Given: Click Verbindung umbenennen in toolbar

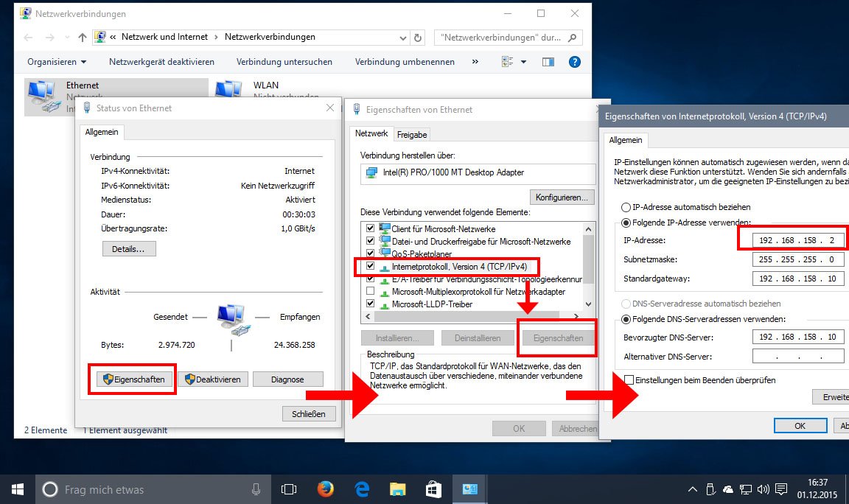Looking at the screenshot, I should tap(405, 62).
